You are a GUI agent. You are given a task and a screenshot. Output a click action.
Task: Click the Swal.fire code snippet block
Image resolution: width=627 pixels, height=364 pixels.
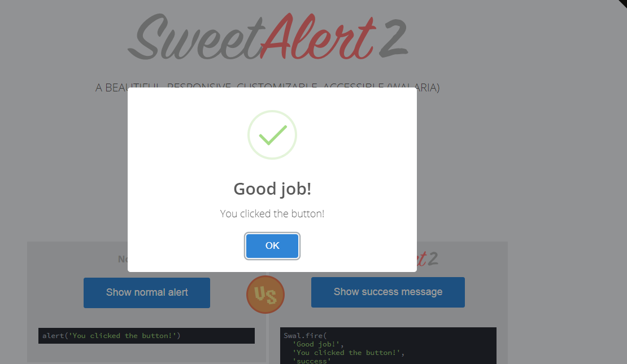click(x=388, y=346)
